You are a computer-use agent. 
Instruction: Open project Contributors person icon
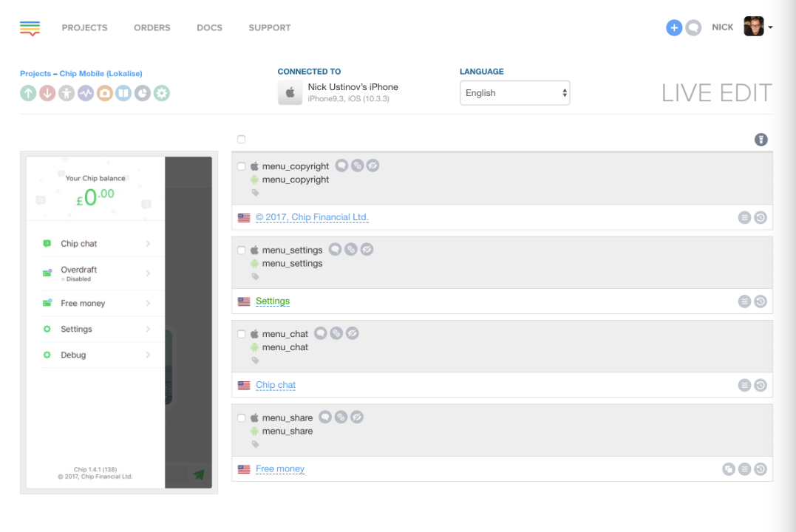[x=67, y=93]
